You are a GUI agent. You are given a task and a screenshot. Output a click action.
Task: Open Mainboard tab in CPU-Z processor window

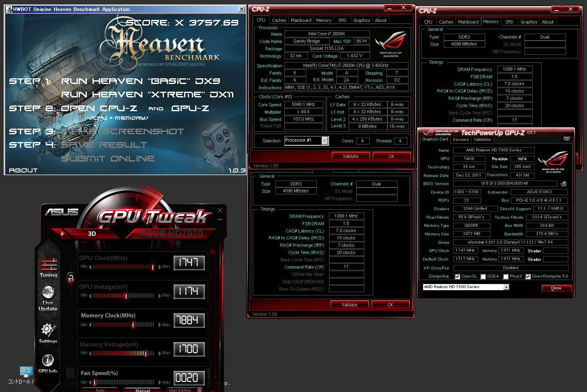pos(301,20)
